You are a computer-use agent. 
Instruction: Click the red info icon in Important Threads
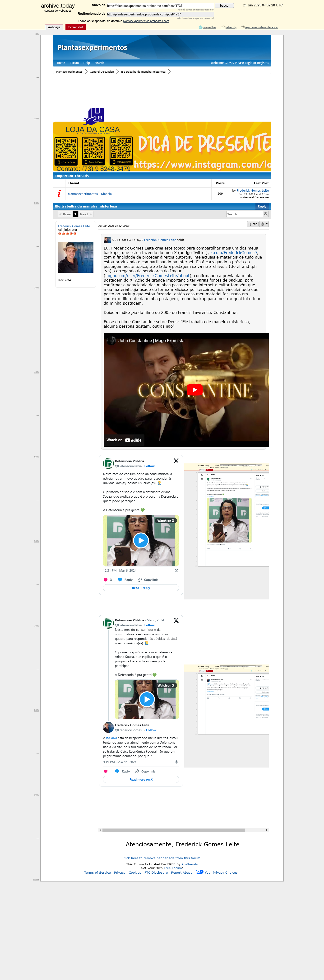(x=59, y=194)
